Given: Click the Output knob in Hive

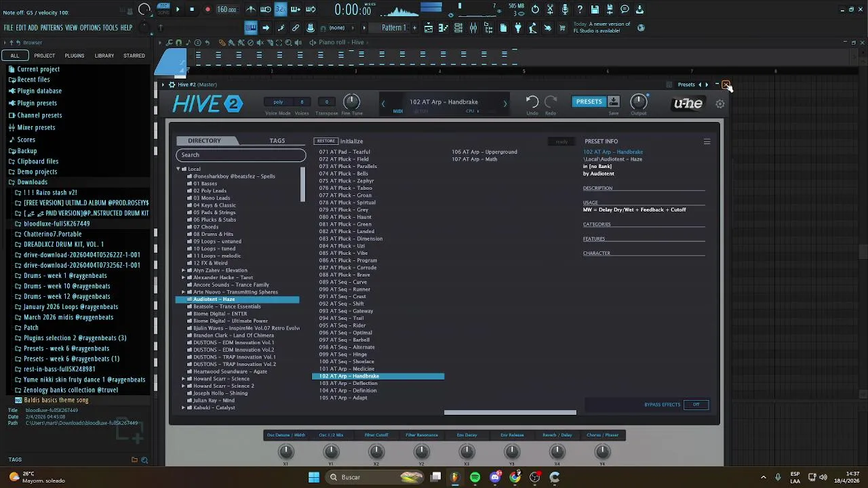Looking at the screenshot, I should pos(638,102).
